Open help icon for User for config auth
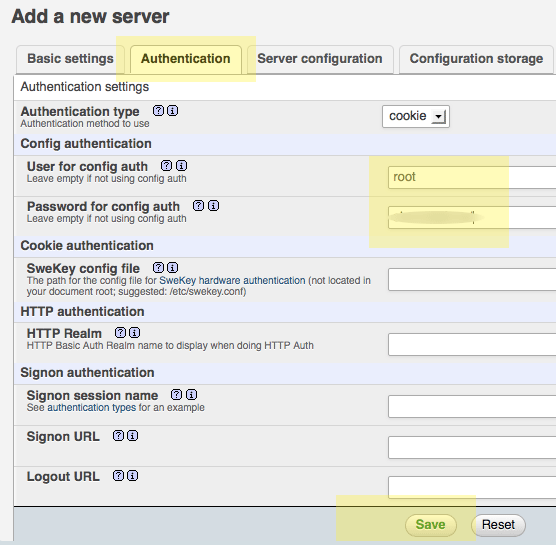The width and height of the screenshot is (556, 545). [166, 166]
